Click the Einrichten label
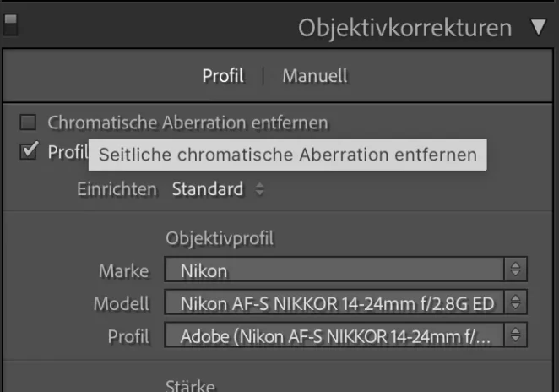Screen dimensions: 559x392 click(117, 189)
